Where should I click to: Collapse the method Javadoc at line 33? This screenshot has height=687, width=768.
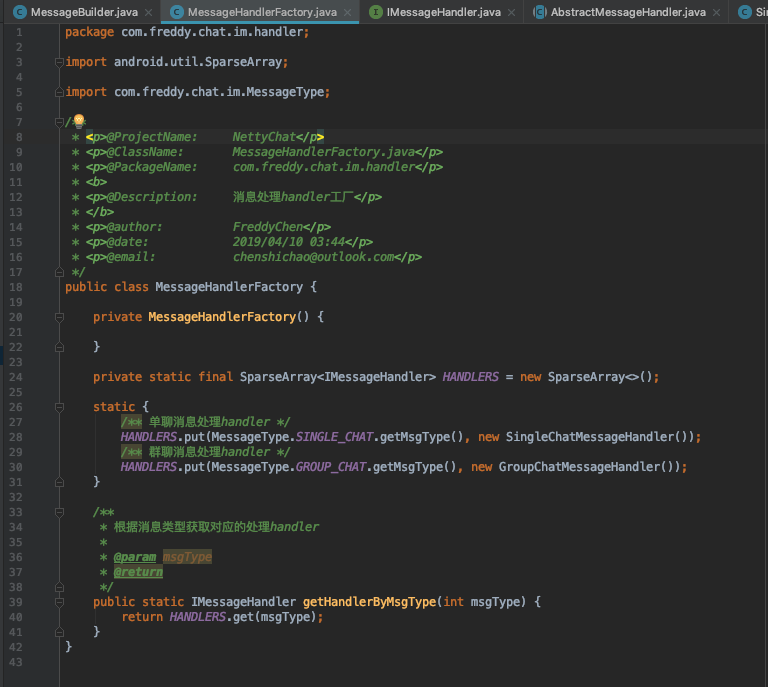tap(59, 512)
